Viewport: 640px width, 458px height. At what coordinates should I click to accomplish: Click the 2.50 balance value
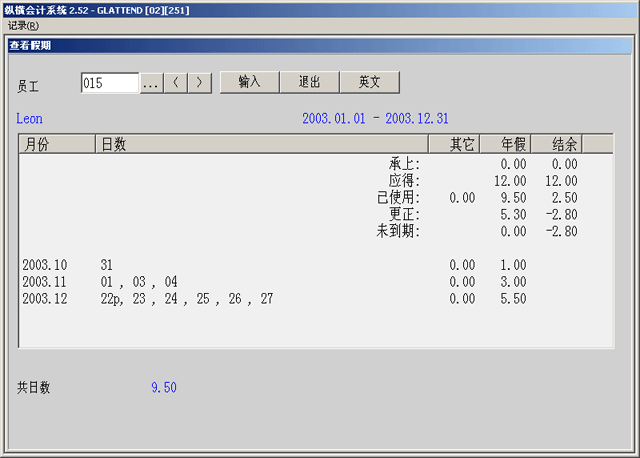point(564,198)
